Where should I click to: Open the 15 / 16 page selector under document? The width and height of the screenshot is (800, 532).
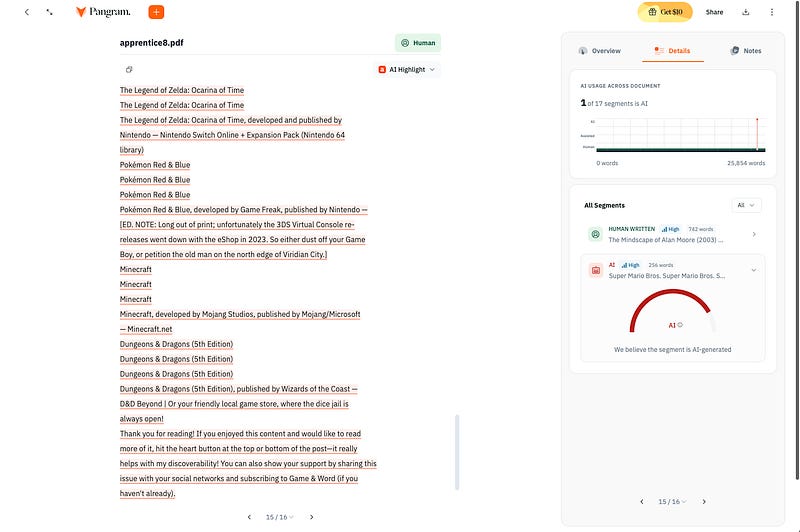(x=280, y=517)
